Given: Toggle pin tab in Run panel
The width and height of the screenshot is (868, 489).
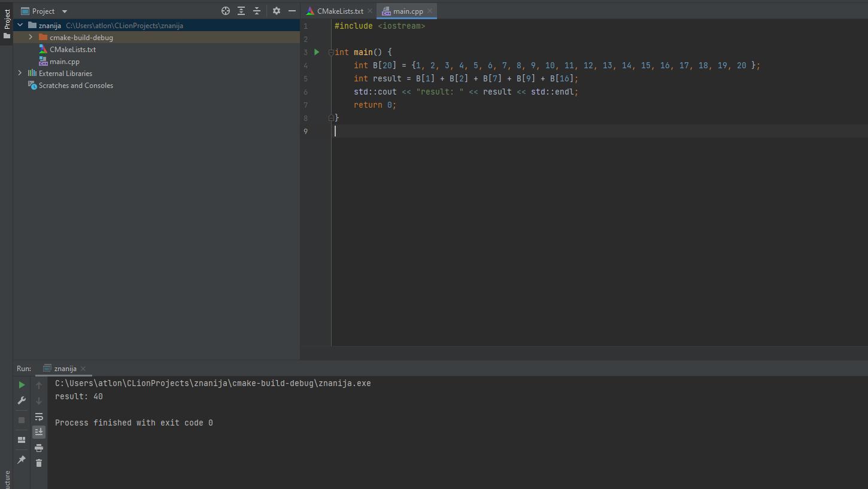Looking at the screenshot, I should tap(22, 460).
